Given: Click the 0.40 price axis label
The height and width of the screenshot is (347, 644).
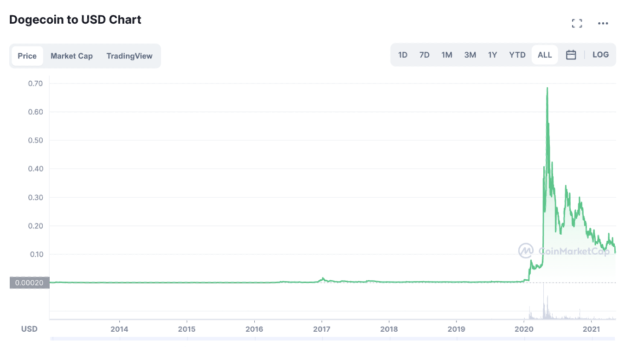Looking at the screenshot, I should (36, 169).
